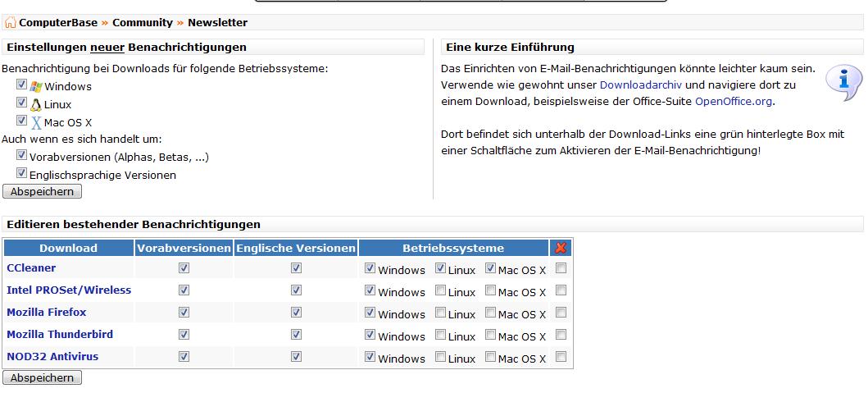Toggle Intel PROSet/Wireless Vorabversionen checkbox
The width and height of the screenshot is (868, 393).
(x=184, y=290)
